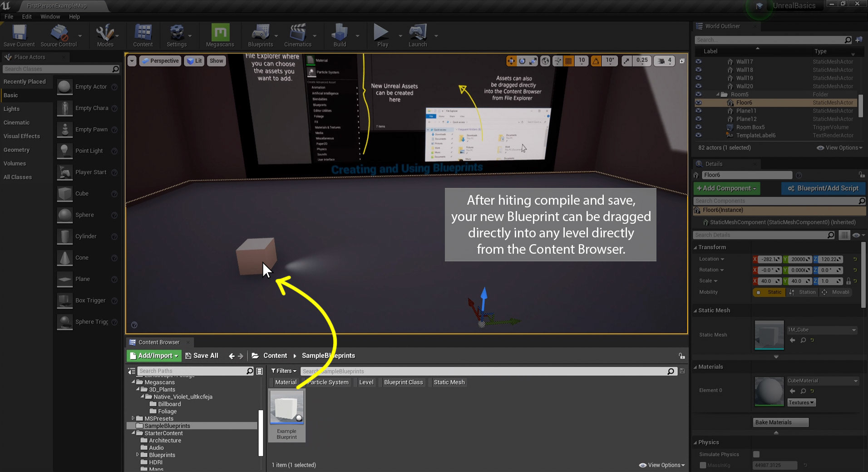Open the Megascans plugin icon
This screenshot has width=868, height=472.
220,35
